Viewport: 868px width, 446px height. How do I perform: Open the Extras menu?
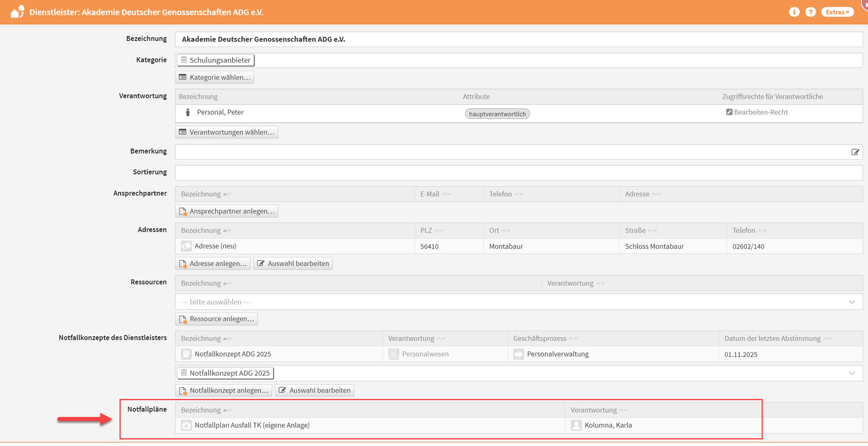[837, 12]
